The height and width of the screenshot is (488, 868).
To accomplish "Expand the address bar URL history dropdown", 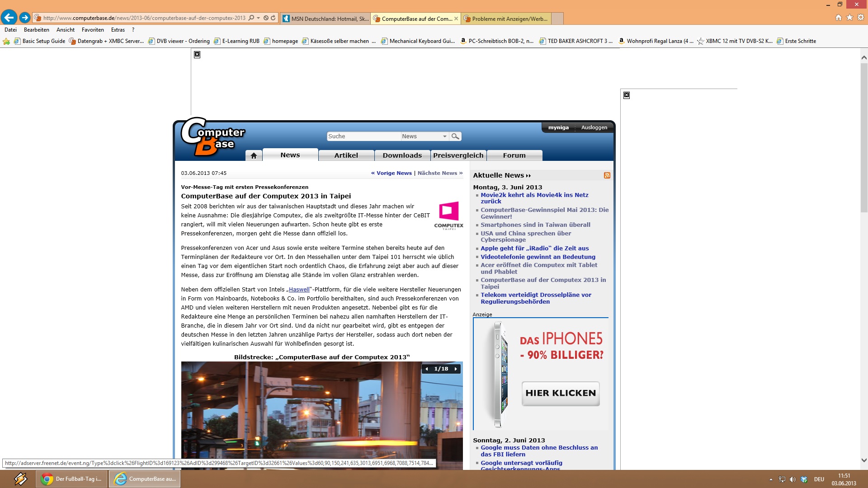I will tap(258, 18).
